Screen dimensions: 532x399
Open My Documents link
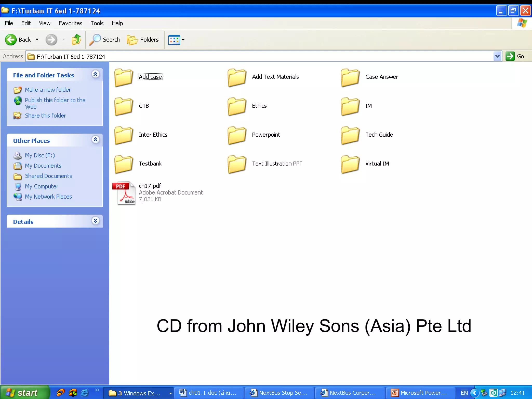pyautogui.click(x=43, y=166)
